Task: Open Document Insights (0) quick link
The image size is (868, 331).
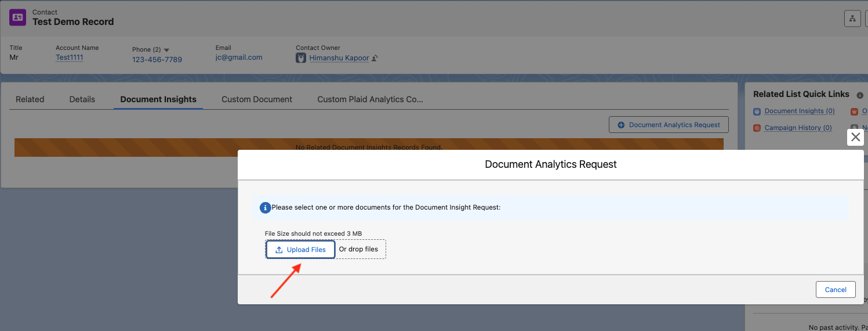Action: click(800, 111)
